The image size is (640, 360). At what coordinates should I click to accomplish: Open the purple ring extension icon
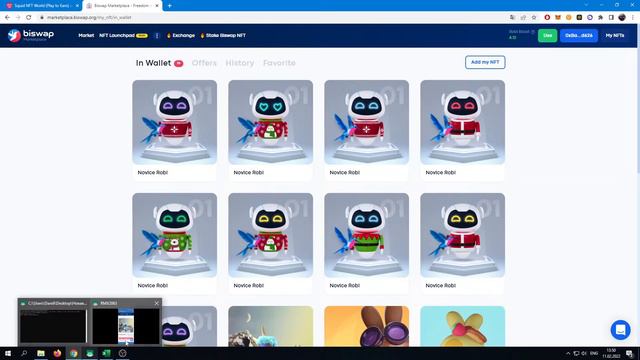pyautogui.click(x=590, y=18)
